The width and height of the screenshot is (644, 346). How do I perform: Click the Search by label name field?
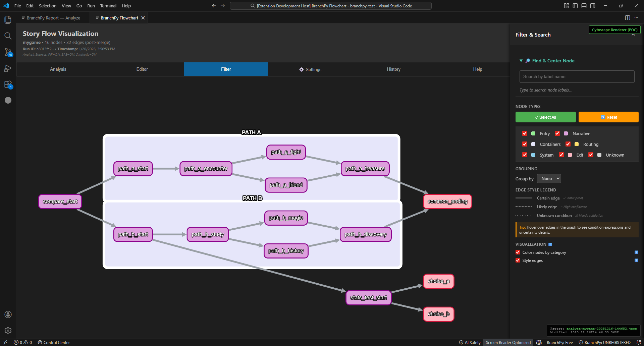[577, 76]
